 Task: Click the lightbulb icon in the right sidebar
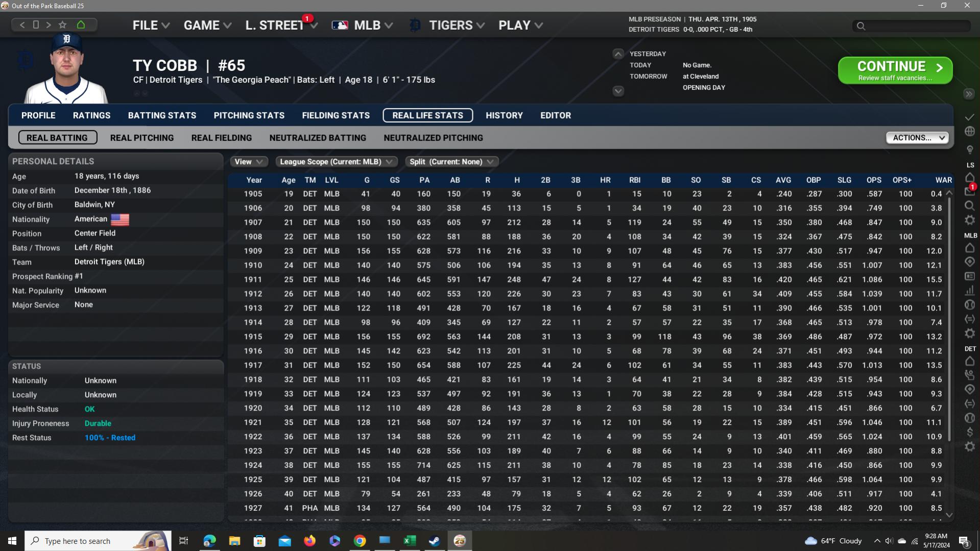(970, 150)
